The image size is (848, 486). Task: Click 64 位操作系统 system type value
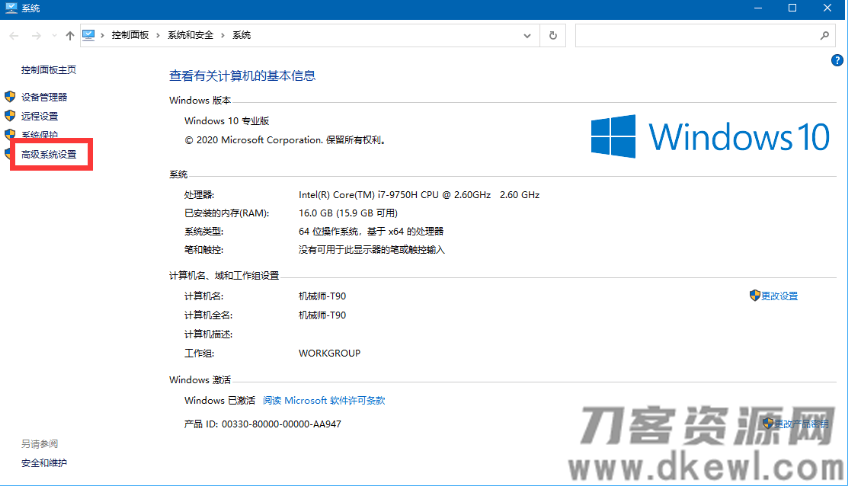(371, 231)
